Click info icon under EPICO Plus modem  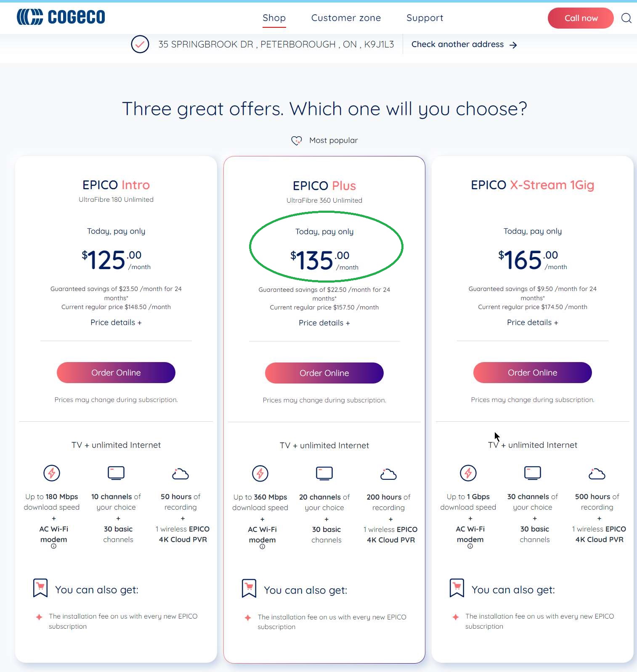[x=262, y=547]
